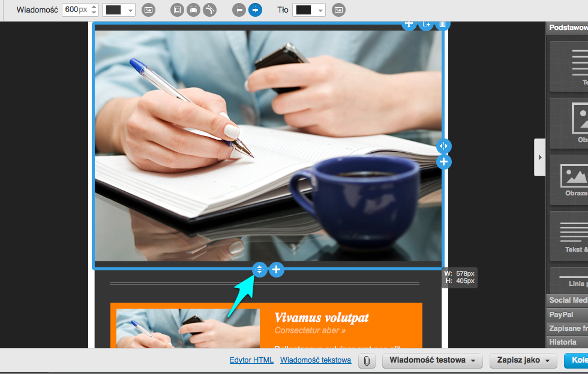The image size is (588, 374).
Task: Click the Consectetur aber » link
Action: [x=310, y=330]
